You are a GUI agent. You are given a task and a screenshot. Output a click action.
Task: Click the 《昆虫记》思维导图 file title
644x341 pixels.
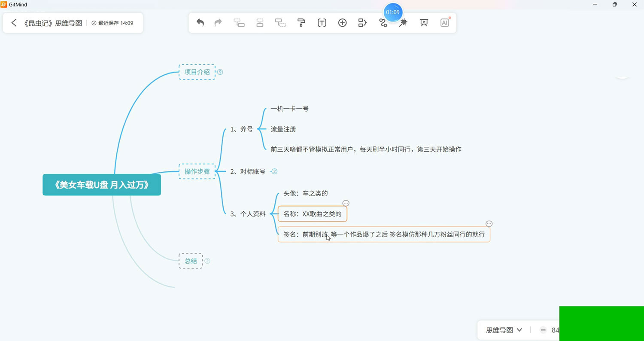pyautogui.click(x=53, y=23)
